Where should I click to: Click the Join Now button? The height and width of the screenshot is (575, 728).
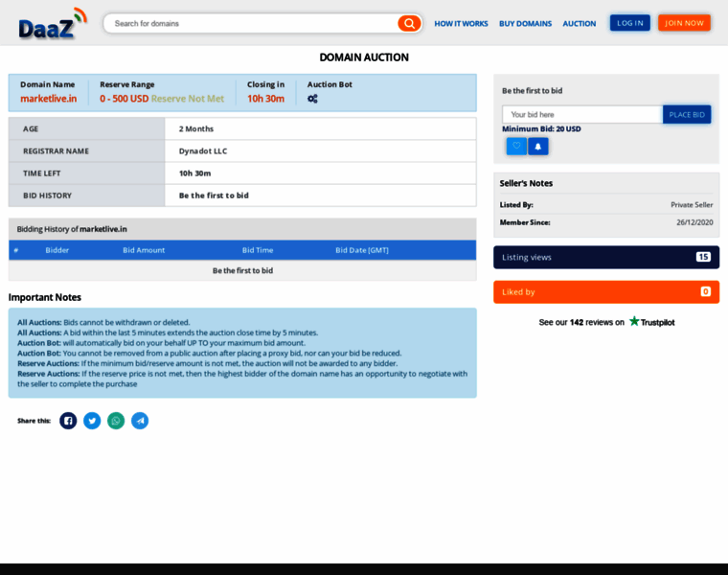pyautogui.click(x=684, y=23)
